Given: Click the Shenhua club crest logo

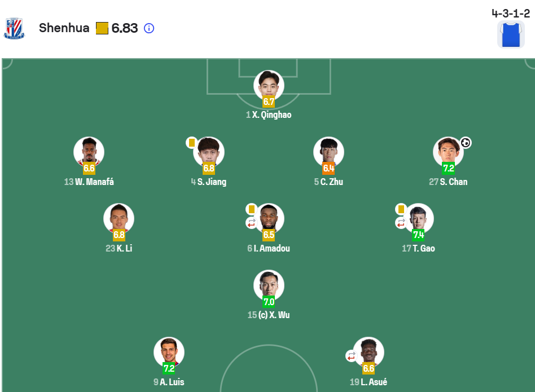Looking at the screenshot, I should (x=14, y=28).
